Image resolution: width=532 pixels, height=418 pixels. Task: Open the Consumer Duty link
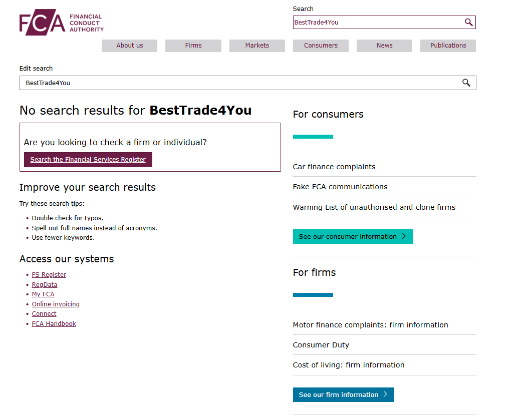(x=321, y=345)
